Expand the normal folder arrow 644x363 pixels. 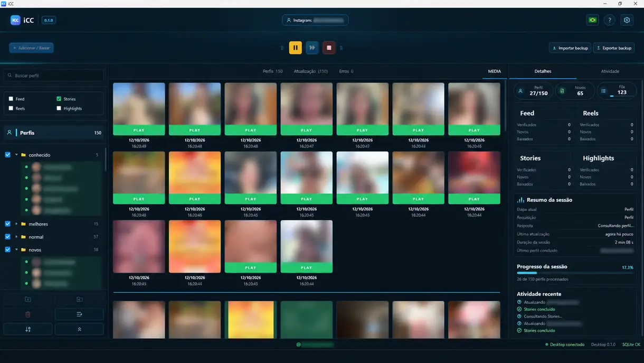[x=16, y=237]
